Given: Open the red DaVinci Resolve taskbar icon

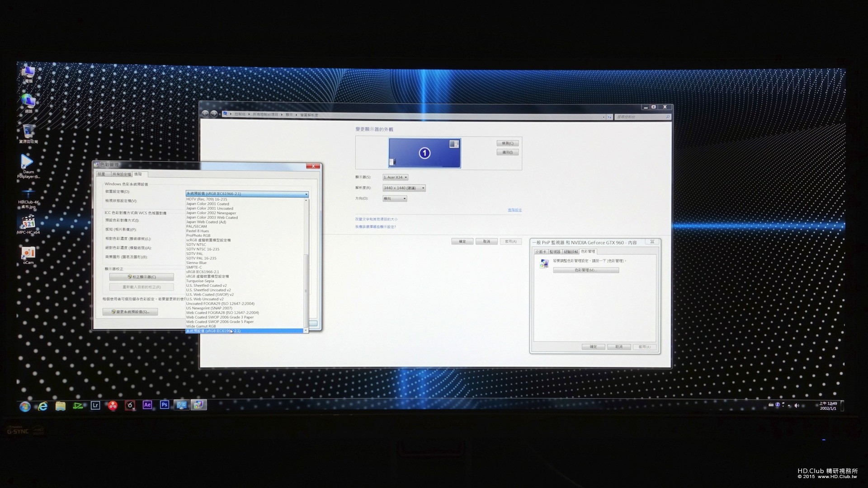Looking at the screenshot, I should coord(113,405).
